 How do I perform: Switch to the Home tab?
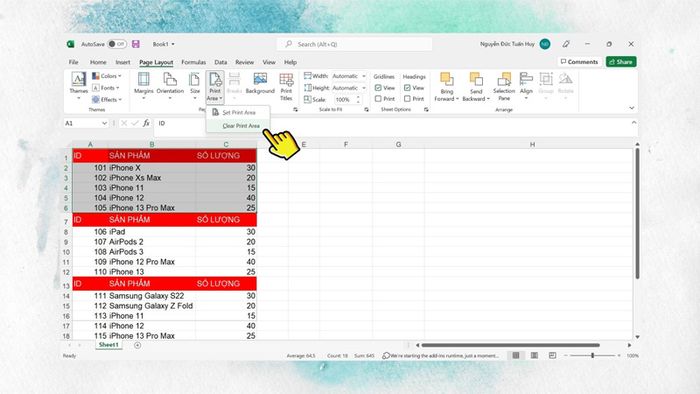point(98,62)
